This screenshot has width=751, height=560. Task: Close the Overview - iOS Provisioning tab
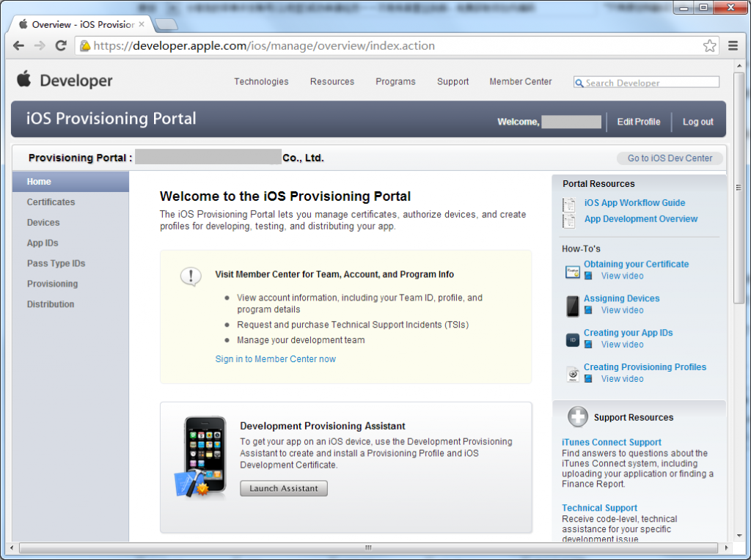tap(142, 24)
